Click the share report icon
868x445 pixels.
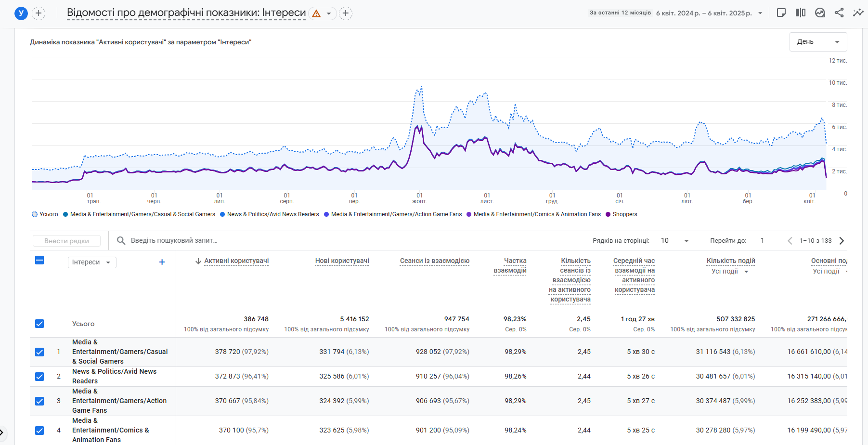click(839, 13)
